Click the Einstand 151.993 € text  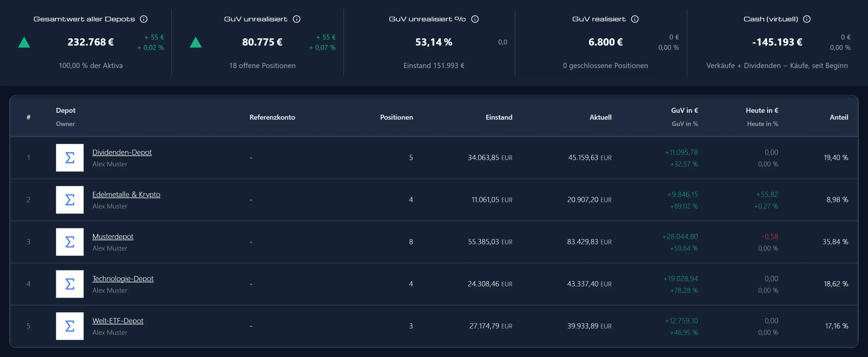434,66
